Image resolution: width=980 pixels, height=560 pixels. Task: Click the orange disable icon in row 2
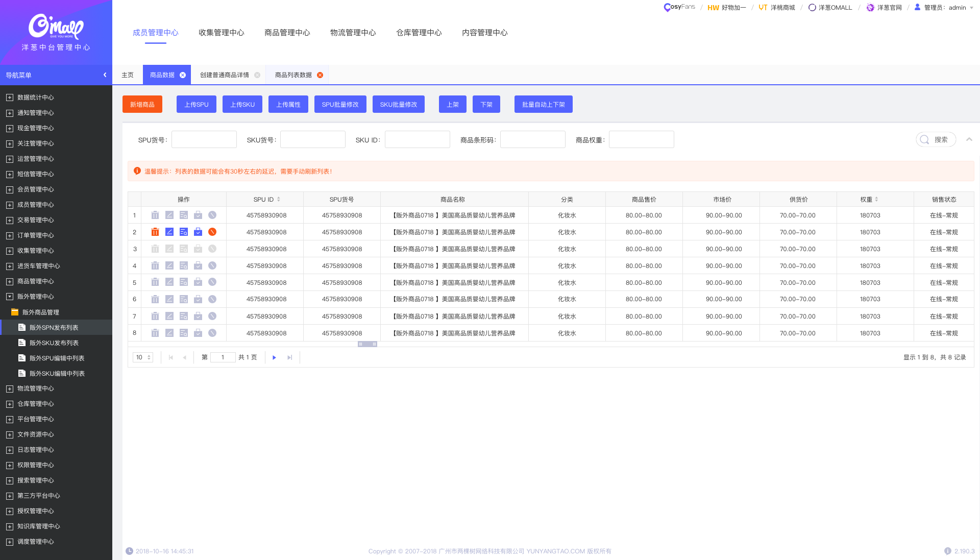pyautogui.click(x=212, y=232)
